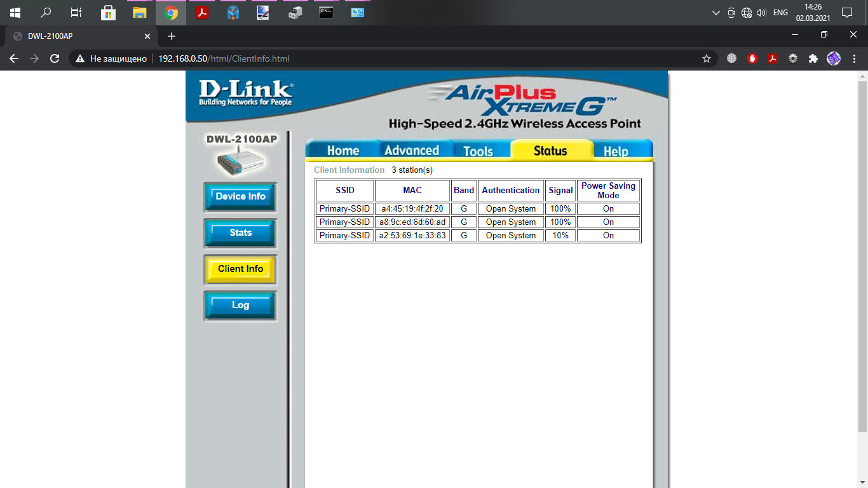Image resolution: width=868 pixels, height=488 pixels.
Task: Open the taskbar clock showing 14:26
Action: coord(813,13)
